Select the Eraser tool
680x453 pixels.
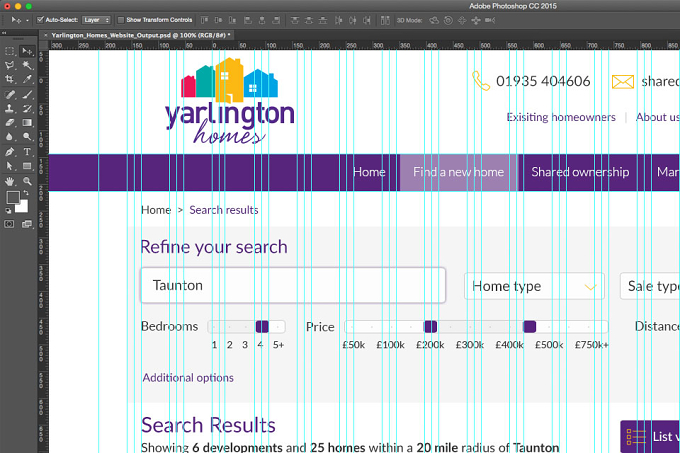click(x=10, y=123)
